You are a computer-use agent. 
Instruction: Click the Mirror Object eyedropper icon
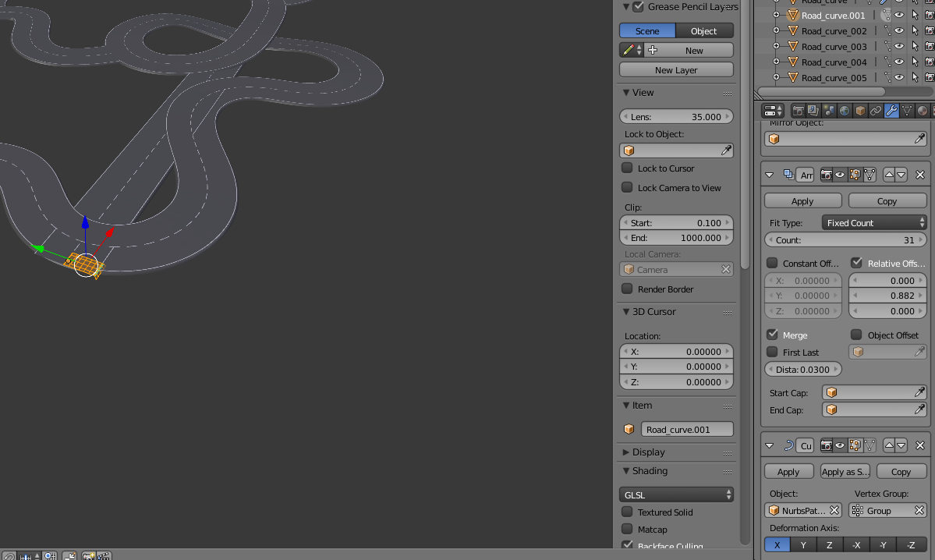(x=919, y=139)
